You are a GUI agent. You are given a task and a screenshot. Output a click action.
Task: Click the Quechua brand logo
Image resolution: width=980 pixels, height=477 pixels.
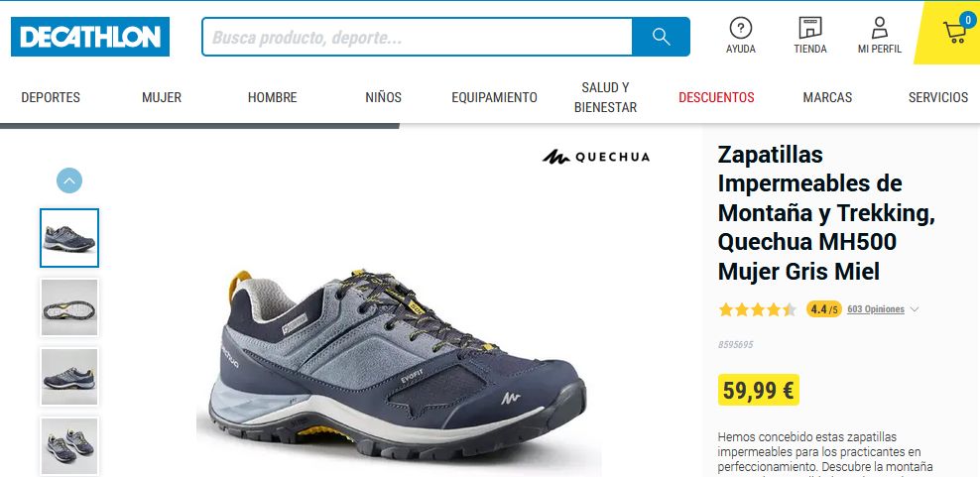click(x=595, y=157)
